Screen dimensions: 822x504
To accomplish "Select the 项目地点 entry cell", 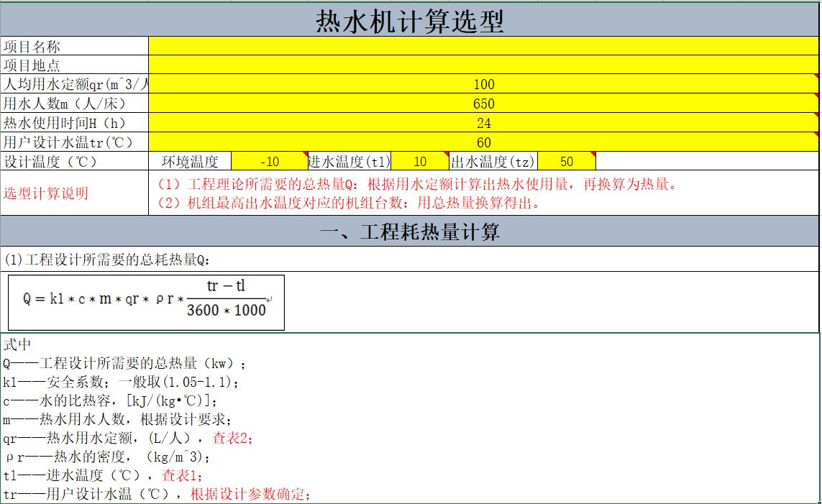I will click(482, 64).
